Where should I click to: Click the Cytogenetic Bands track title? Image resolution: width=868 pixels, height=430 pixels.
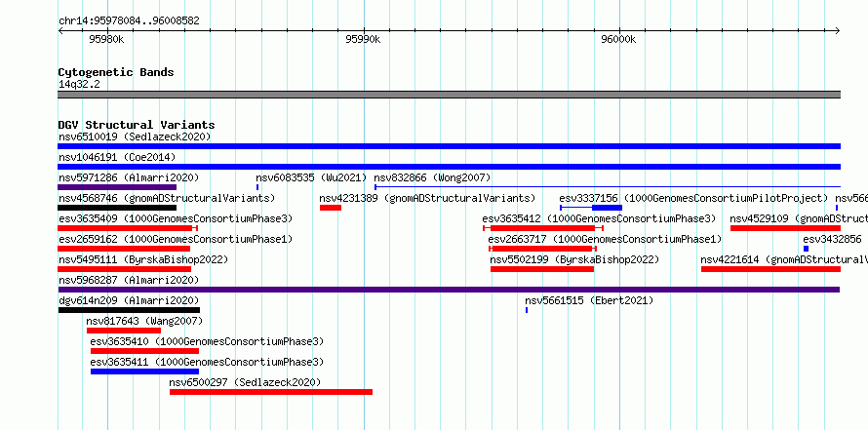click(116, 72)
